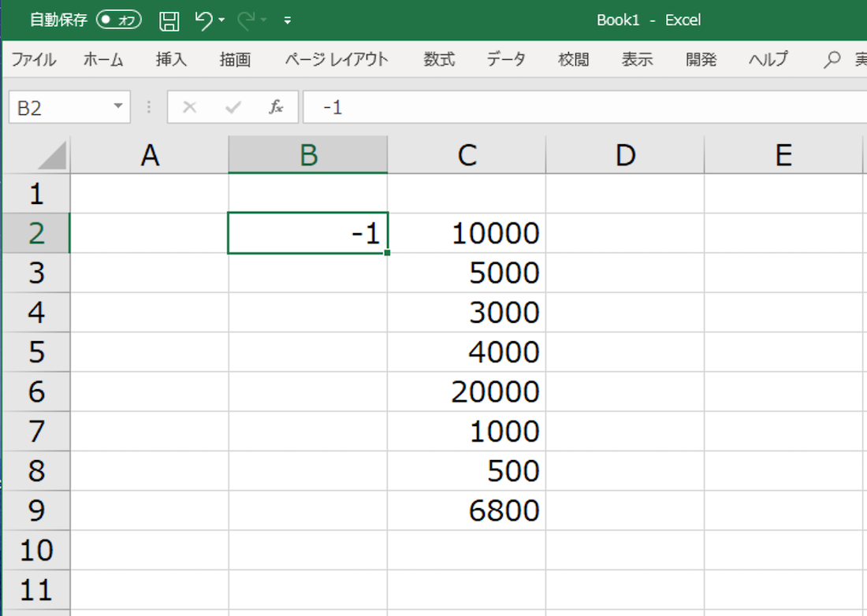Select the column C header
The image size is (867, 616).
click(x=467, y=156)
